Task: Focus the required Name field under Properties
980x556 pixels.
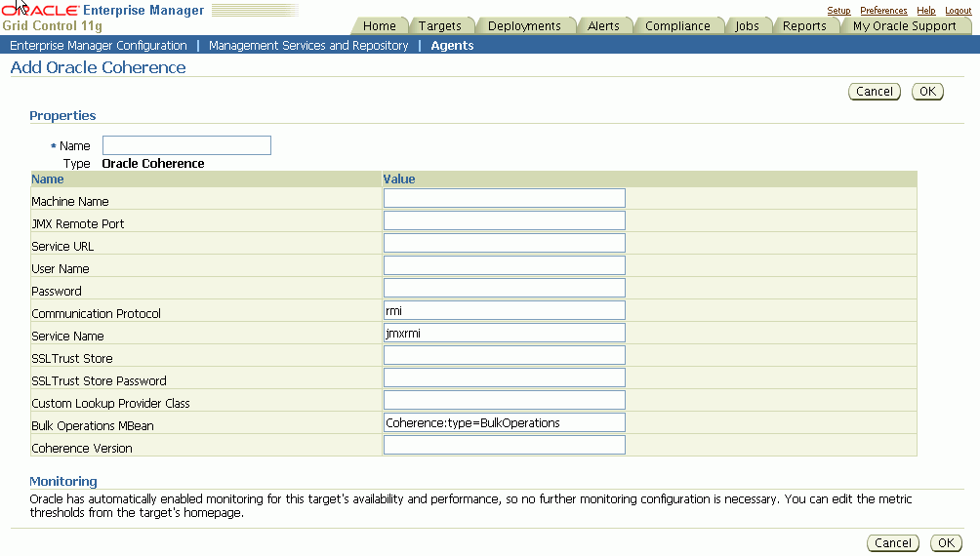Action: tap(186, 145)
